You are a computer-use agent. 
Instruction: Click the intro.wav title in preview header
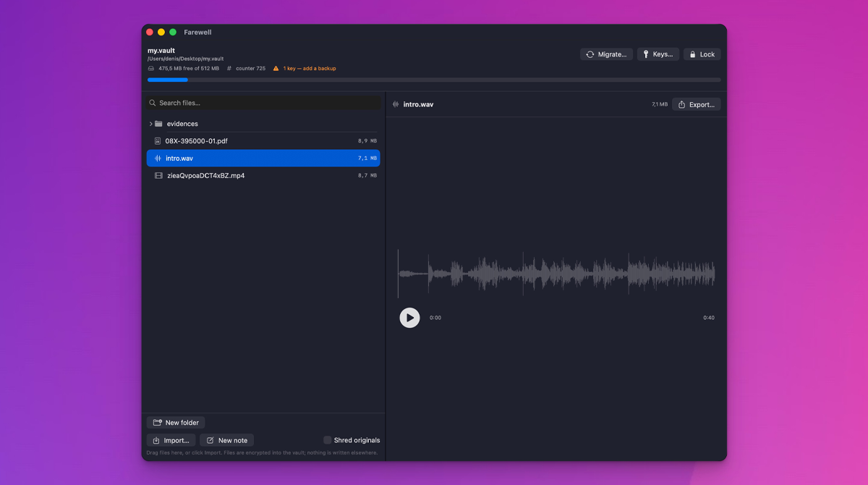[x=419, y=104]
